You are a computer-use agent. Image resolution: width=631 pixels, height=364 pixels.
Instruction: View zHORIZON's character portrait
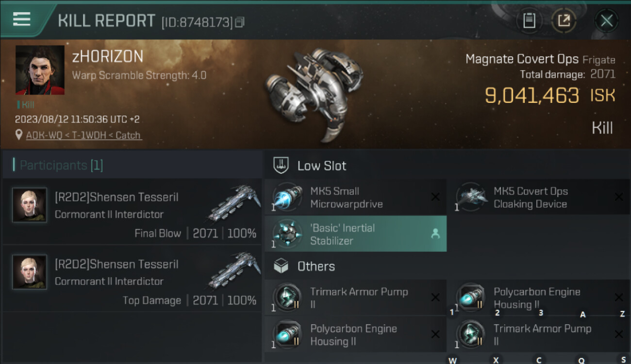tap(40, 70)
